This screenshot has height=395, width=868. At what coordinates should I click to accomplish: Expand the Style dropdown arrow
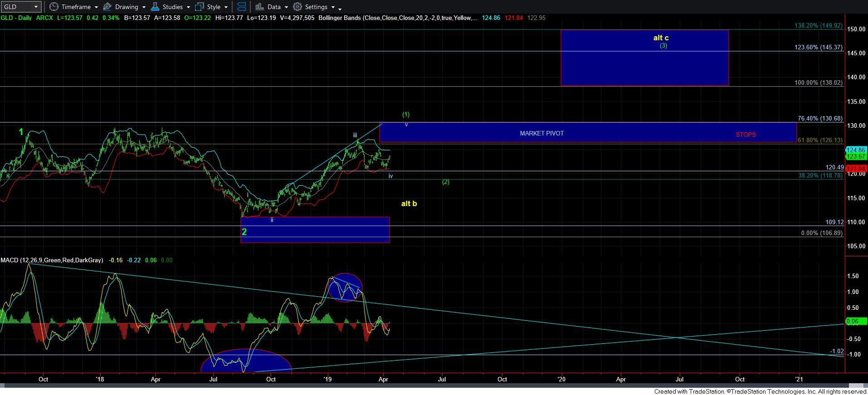(x=226, y=7)
